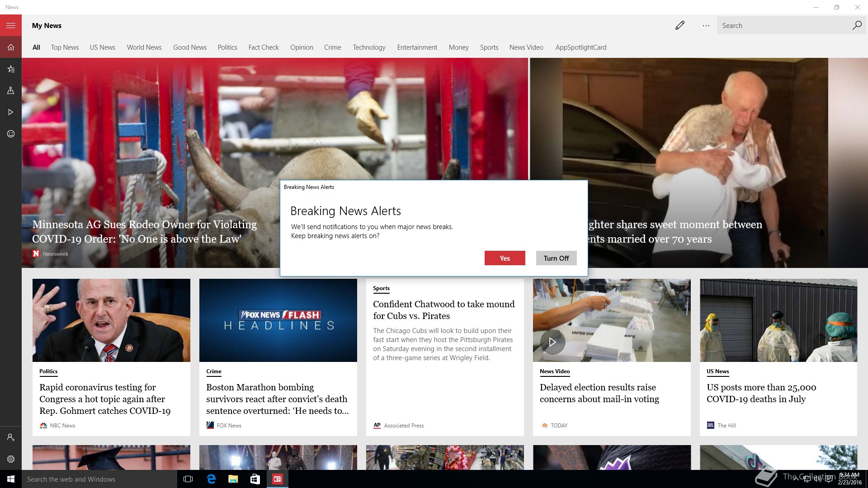The width and height of the screenshot is (868, 488).
Task: Open the World News tab
Action: tap(144, 47)
